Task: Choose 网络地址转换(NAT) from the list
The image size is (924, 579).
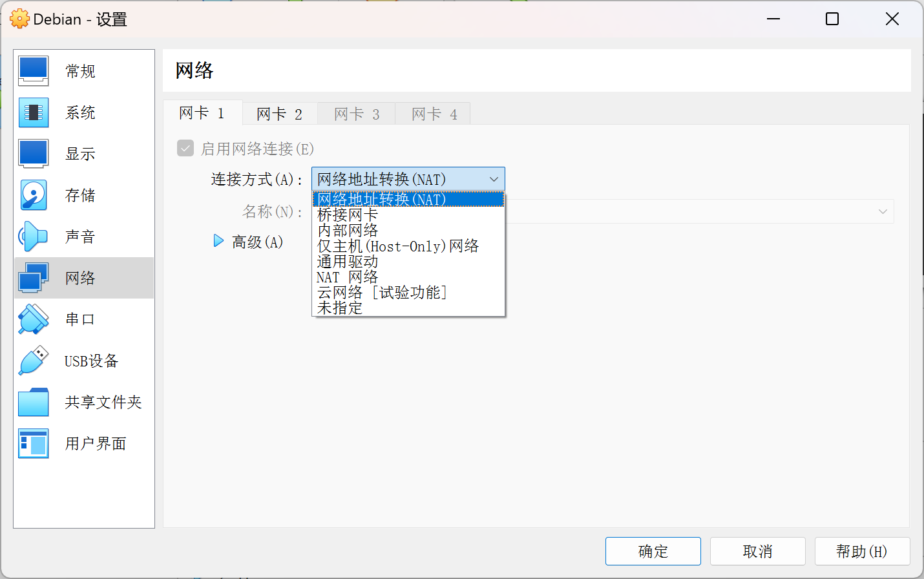Action: (x=408, y=199)
